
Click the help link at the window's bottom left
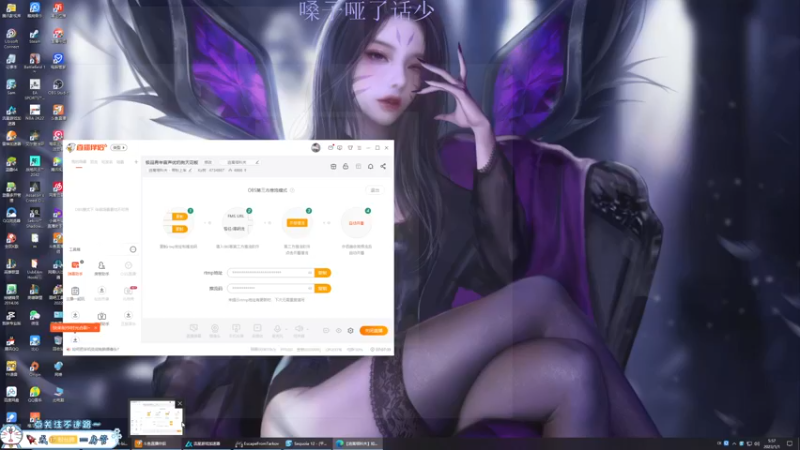tap(94, 349)
